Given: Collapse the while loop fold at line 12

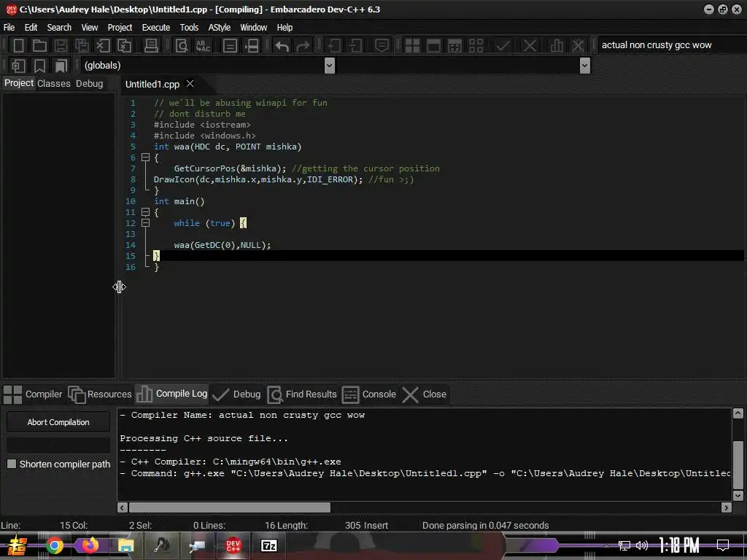Looking at the screenshot, I should point(146,223).
